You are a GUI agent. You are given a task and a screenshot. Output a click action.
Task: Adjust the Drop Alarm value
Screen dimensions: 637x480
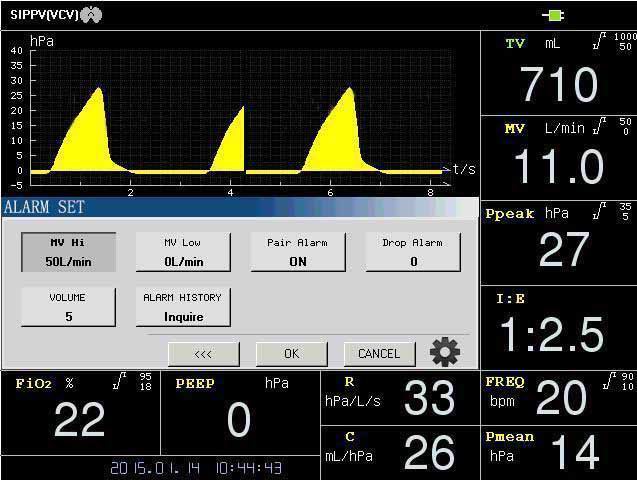(x=413, y=252)
